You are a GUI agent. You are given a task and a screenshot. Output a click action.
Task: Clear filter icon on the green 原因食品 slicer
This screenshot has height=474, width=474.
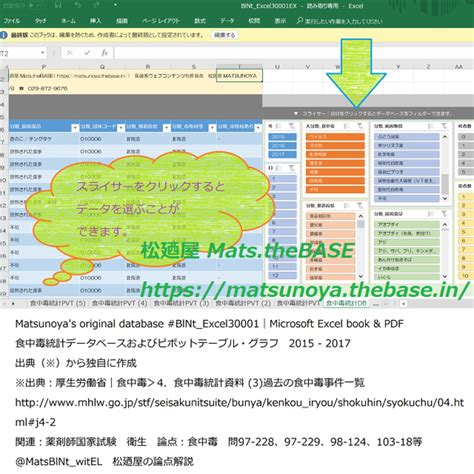(x=444, y=214)
